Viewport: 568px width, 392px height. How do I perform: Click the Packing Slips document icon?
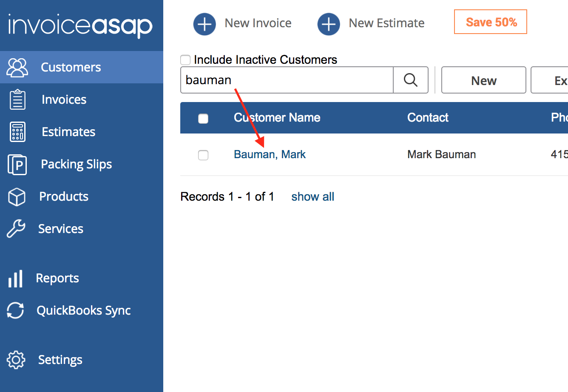point(17,165)
